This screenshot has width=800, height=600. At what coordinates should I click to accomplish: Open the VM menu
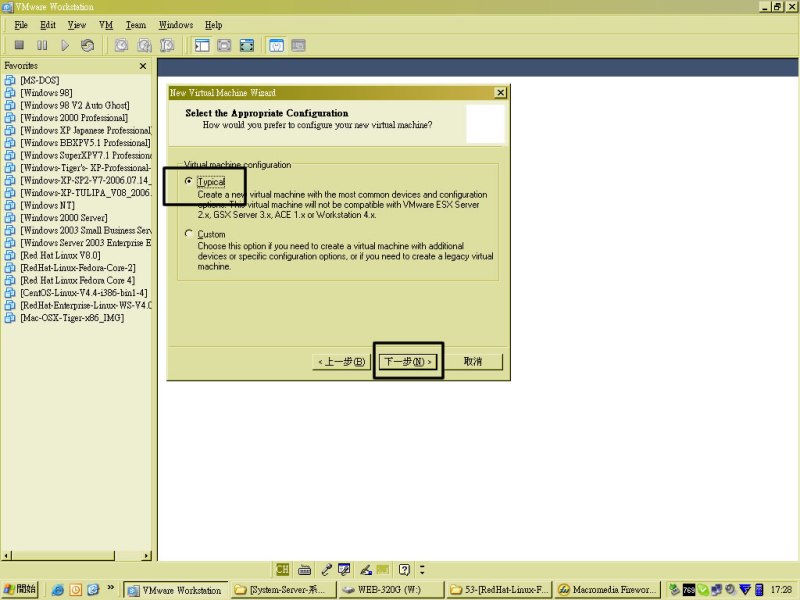106,24
